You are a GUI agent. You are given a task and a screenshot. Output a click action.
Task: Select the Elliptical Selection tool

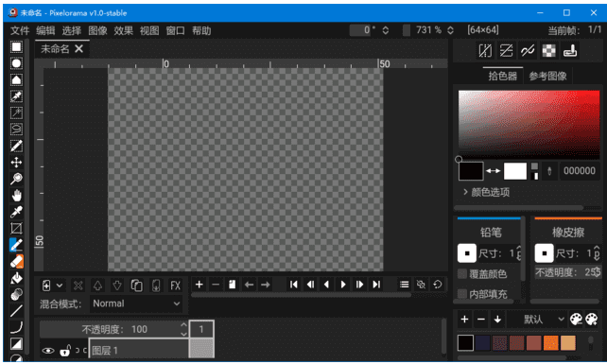coord(16,63)
